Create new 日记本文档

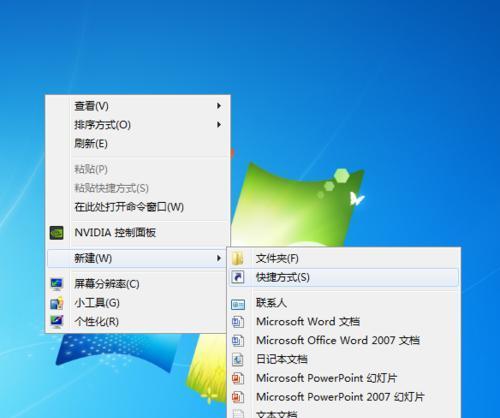[344, 359]
